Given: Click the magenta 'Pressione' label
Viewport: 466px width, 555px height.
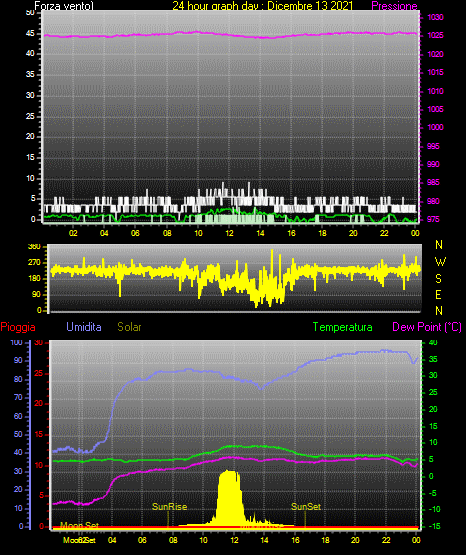Looking at the screenshot, I should point(394,6).
